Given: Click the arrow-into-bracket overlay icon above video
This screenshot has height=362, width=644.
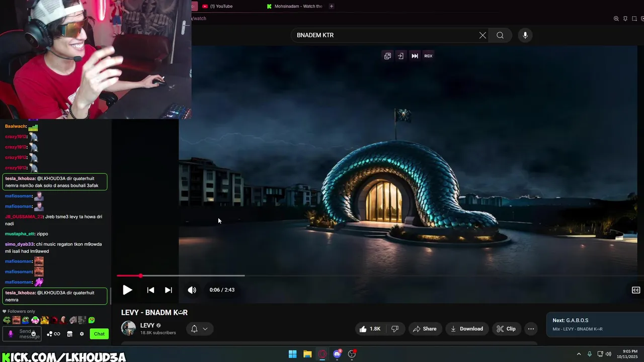Looking at the screenshot, I should click(x=400, y=56).
